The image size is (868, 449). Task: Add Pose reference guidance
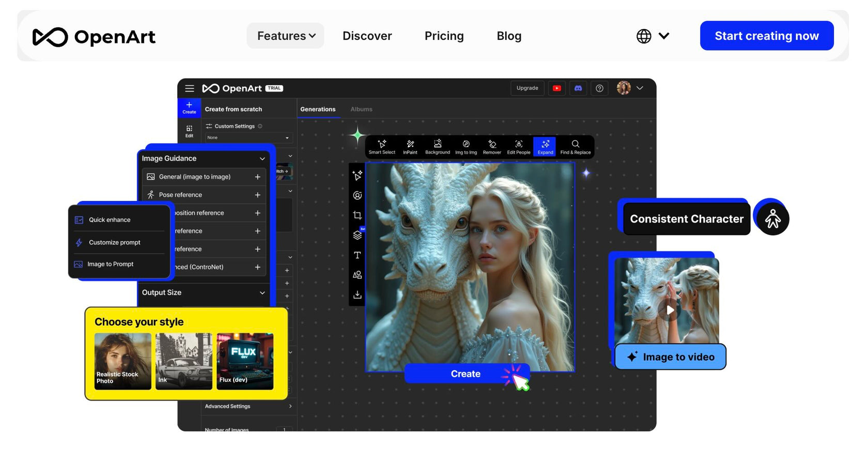tap(257, 195)
